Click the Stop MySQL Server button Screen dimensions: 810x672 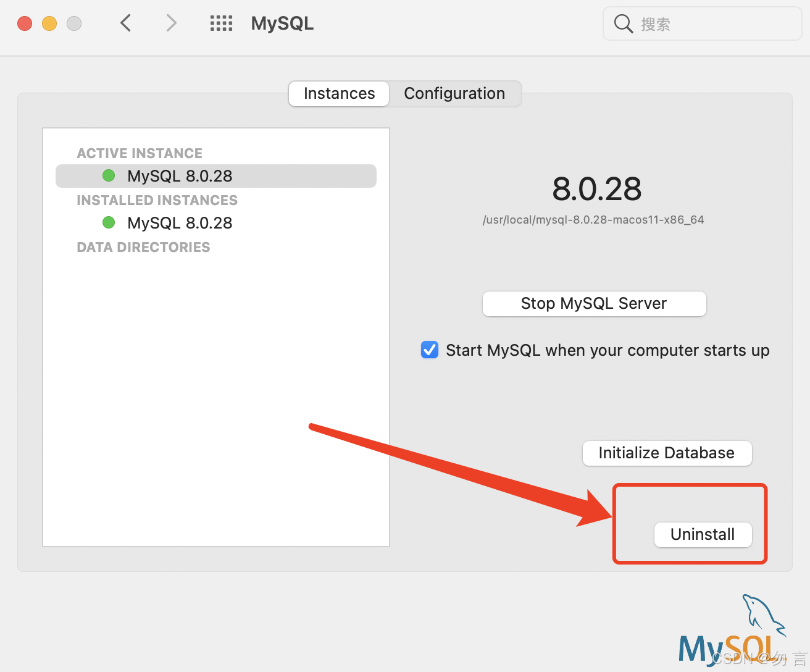594,304
